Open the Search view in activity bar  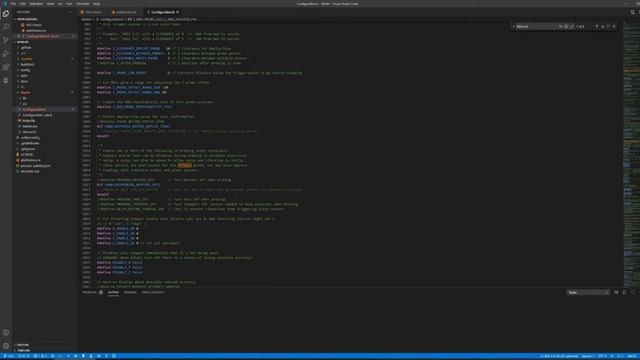point(6,27)
